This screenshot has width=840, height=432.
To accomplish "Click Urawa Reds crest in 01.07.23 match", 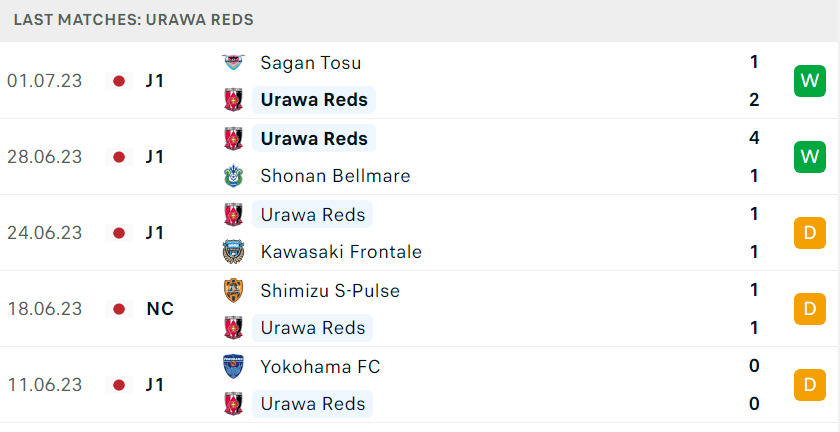I will 234,100.
